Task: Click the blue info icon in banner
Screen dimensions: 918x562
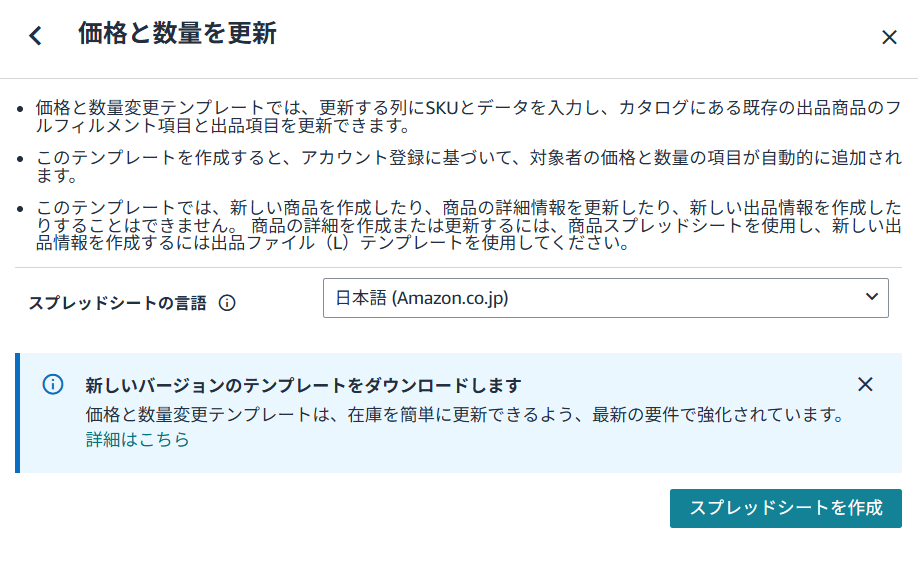Action: click(x=53, y=385)
